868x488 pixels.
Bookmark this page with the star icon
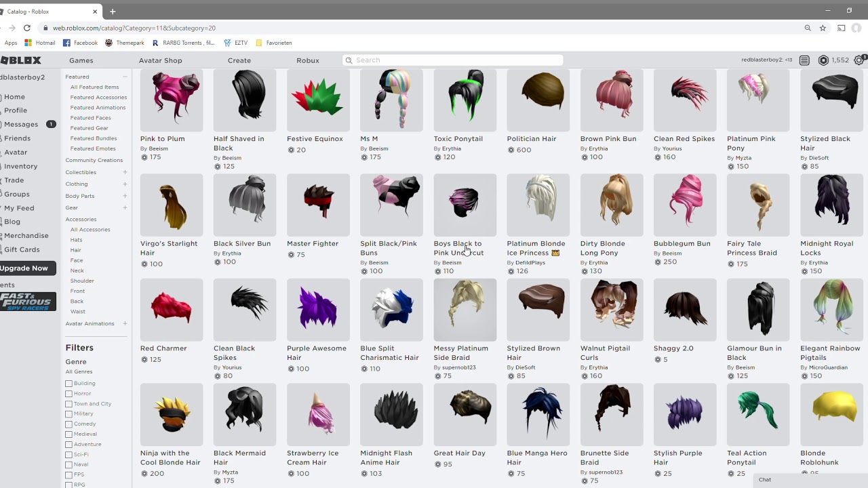point(823,28)
